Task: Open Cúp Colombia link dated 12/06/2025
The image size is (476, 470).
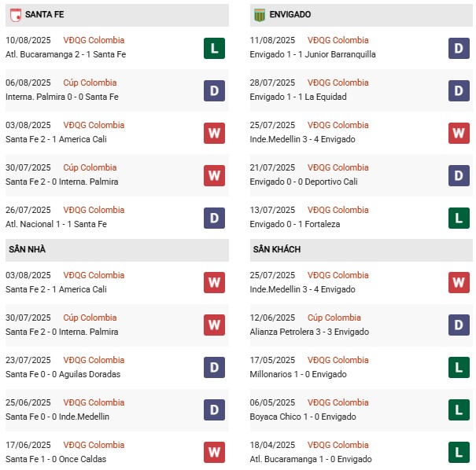Action: [334, 318]
